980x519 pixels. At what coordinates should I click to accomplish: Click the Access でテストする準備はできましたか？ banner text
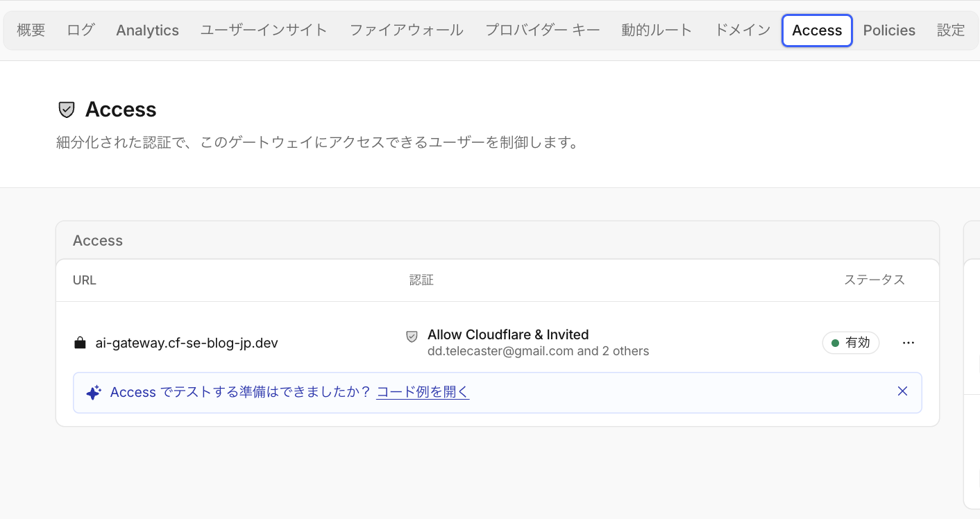(240, 392)
